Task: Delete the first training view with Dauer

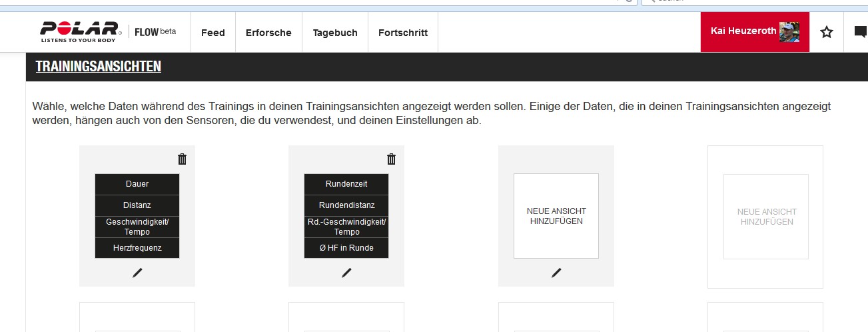Action: [x=182, y=159]
